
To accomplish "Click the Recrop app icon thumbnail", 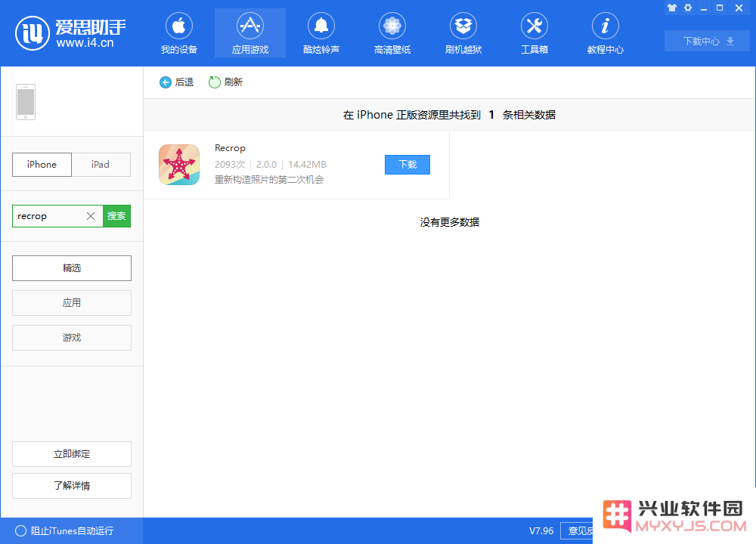I will [x=179, y=165].
